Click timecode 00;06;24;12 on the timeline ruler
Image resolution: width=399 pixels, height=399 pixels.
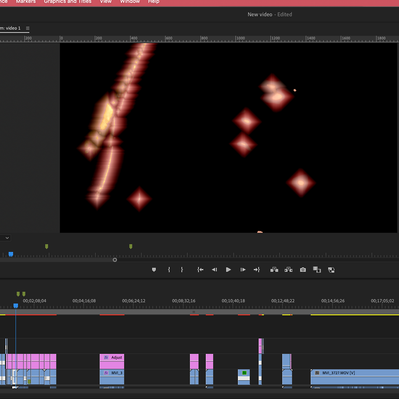tap(134, 301)
